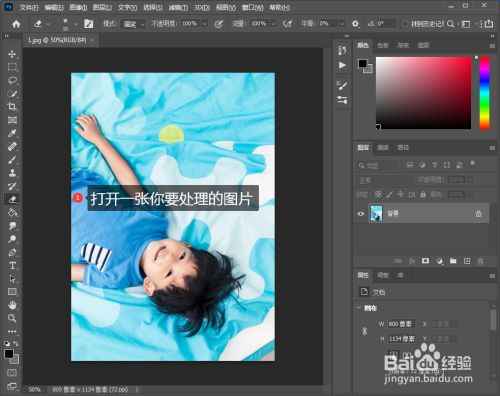Select the Rectangular Marquee tool
This screenshot has width=500, height=396.
12,67
